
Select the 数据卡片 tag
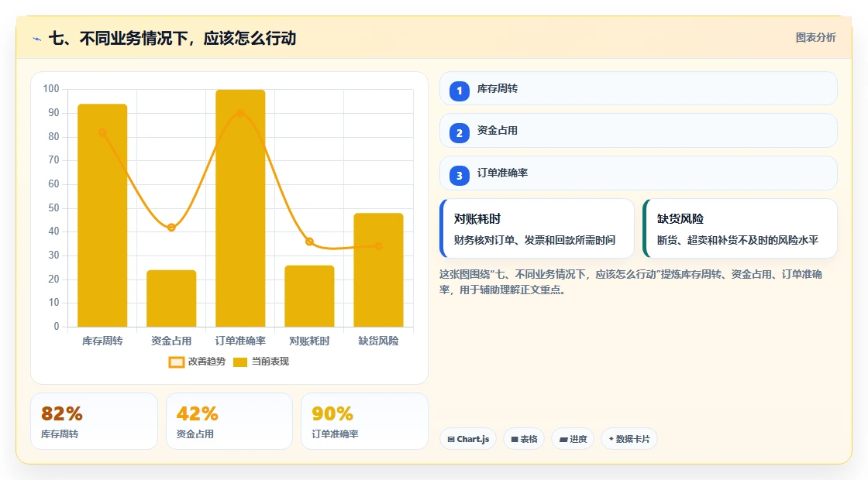click(x=629, y=439)
